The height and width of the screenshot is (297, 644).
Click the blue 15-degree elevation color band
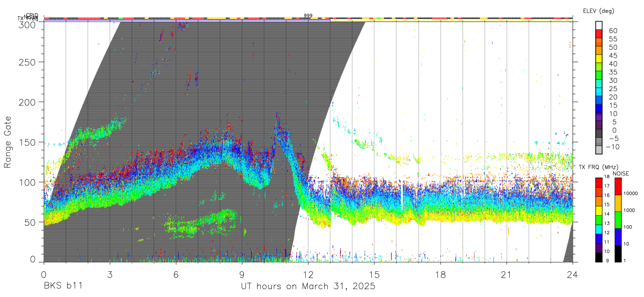pos(599,109)
